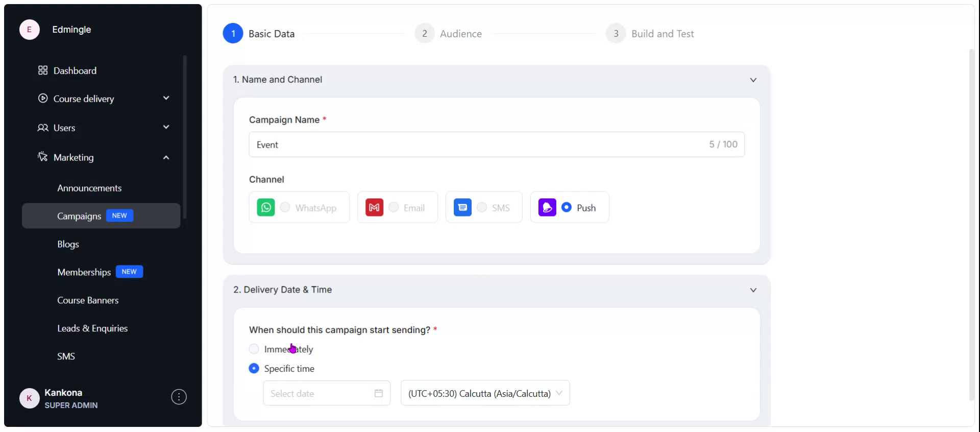The width and height of the screenshot is (980, 432).
Task: Collapse the Delivery Date & Time section
Action: 753,290
